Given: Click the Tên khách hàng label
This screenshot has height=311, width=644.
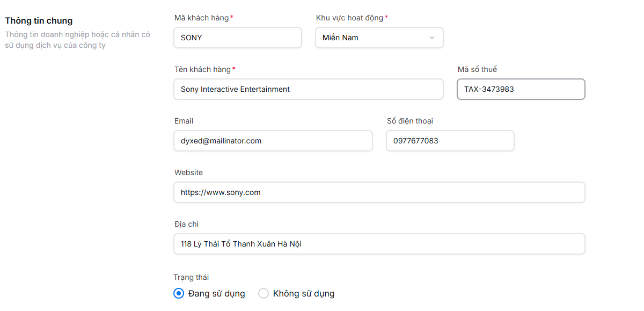Looking at the screenshot, I should coord(202,69).
